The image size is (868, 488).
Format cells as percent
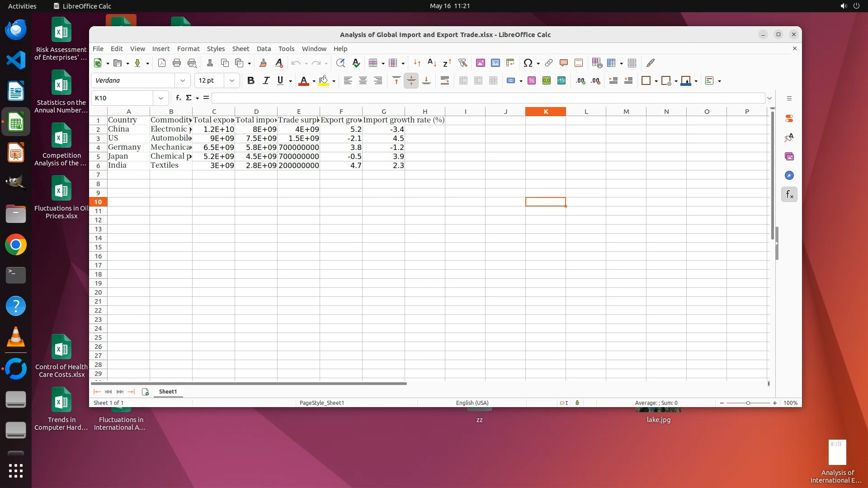click(x=532, y=81)
